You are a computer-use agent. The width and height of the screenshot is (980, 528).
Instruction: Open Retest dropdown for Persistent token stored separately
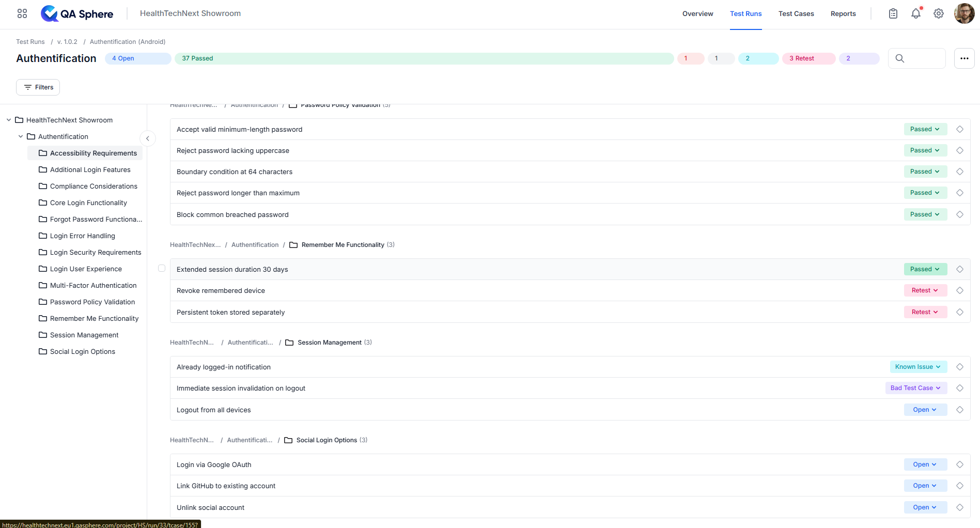(925, 312)
